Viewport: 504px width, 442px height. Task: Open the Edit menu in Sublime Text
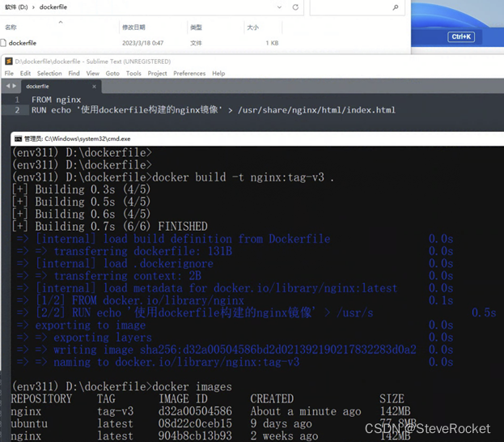[x=25, y=74]
